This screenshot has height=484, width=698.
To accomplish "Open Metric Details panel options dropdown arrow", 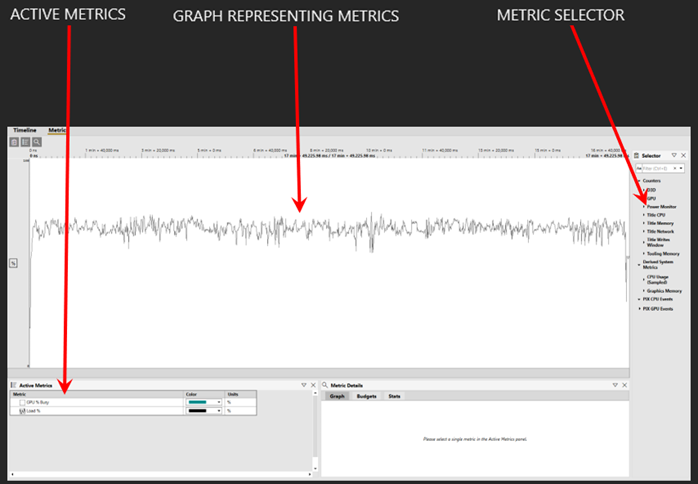I will point(615,385).
